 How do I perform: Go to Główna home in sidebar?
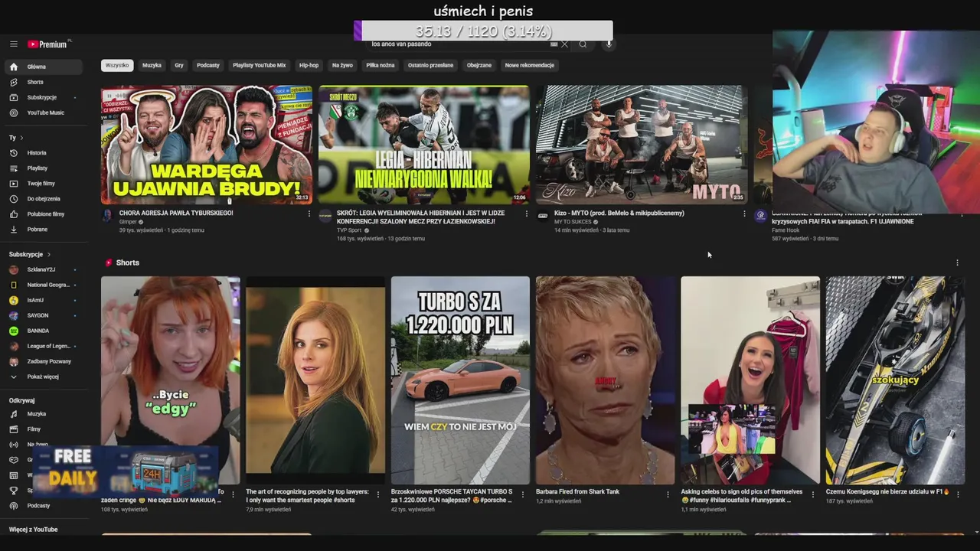[x=44, y=67]
